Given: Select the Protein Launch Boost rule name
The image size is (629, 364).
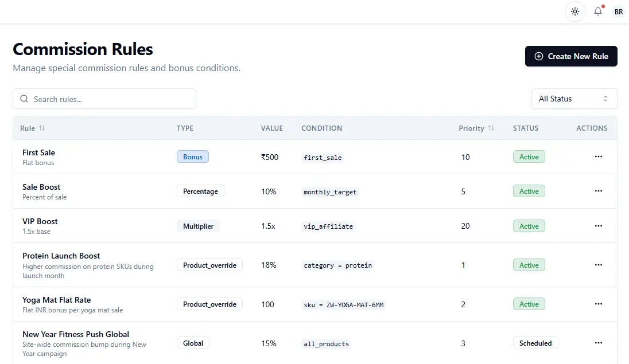Looking at the screenshot, I should 61,256.
